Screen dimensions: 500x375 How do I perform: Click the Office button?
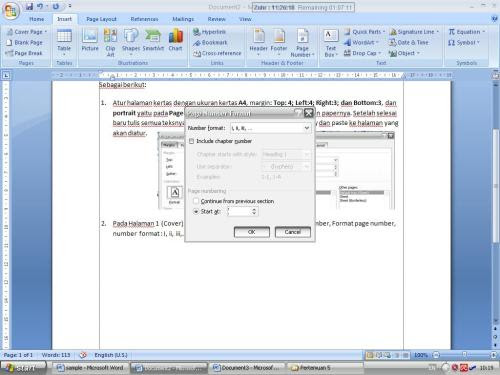pos(11,11)
